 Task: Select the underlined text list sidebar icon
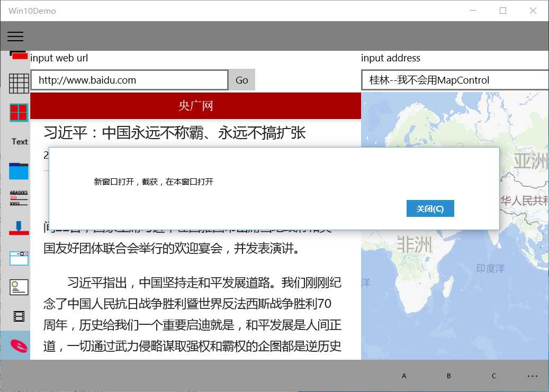tap(19, 198)
